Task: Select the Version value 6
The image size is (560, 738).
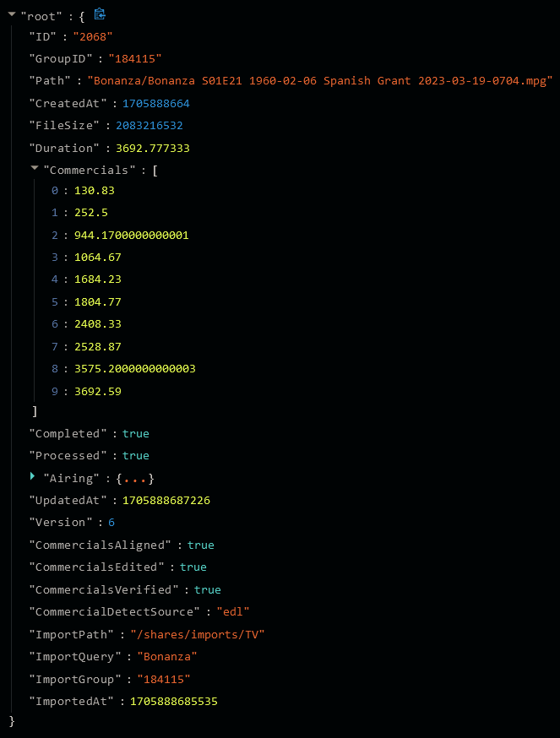Action: tap(111, 523)
